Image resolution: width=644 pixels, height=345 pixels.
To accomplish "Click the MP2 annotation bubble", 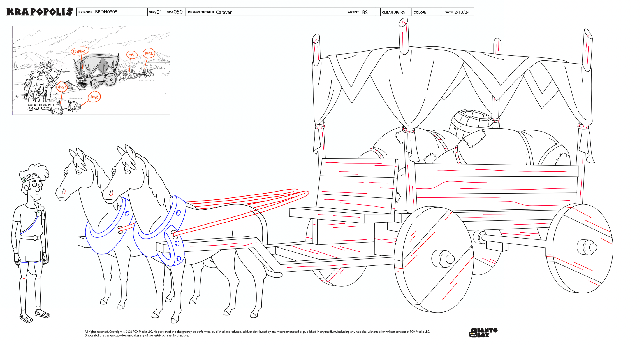I will pyautogui.click(x=149, y=53).
